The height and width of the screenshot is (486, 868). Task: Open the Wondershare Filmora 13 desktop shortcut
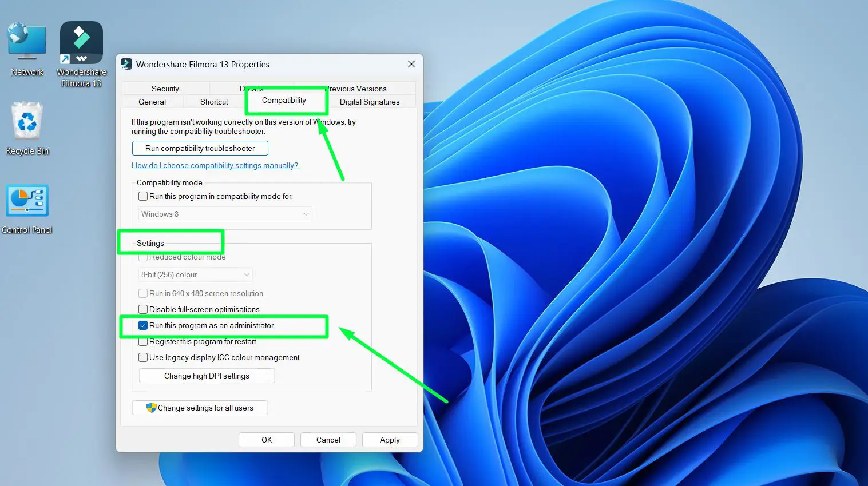click(81, 43)
